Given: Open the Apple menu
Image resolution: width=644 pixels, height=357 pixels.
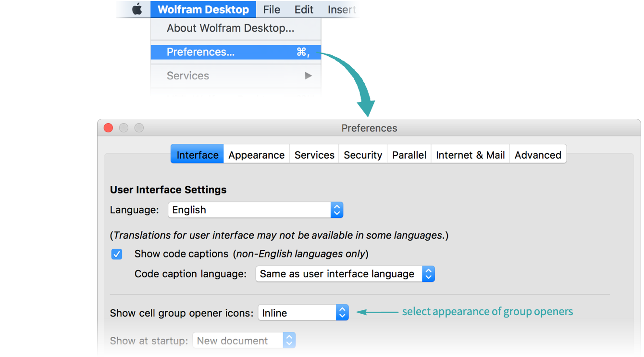Looking at the screenshot, I should click(x=137, y=10).
